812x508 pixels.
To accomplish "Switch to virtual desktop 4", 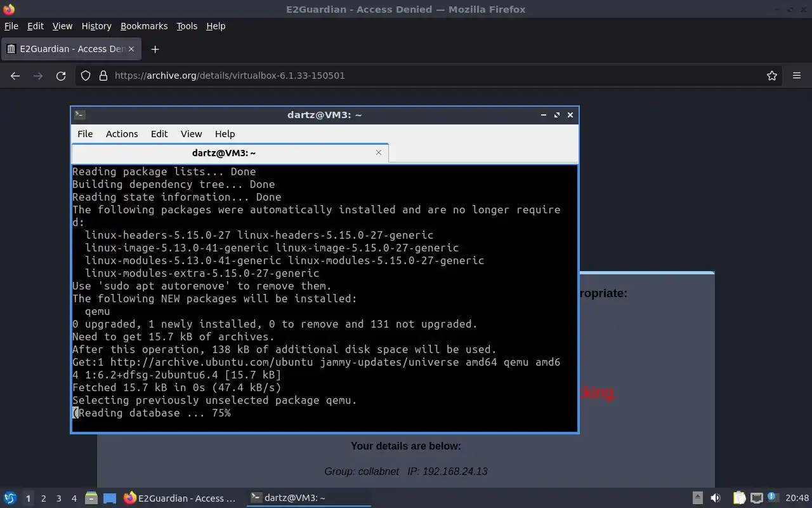I will coord(74,498).
